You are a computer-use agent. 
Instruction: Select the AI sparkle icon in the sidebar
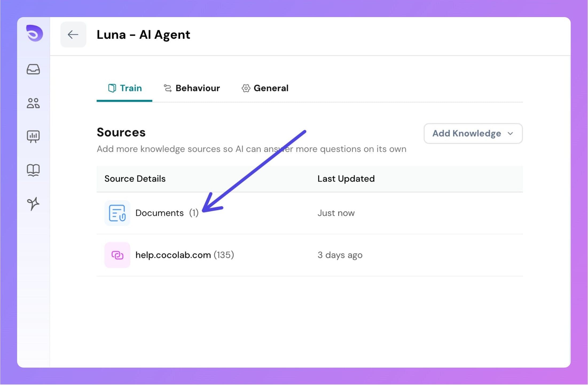(34, 203)
